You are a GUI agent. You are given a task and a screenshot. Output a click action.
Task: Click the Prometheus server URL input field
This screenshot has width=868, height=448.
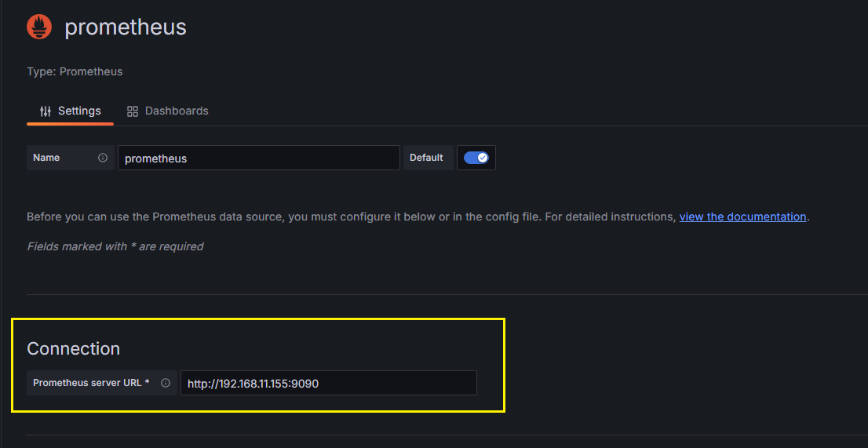[x=329, y=383]
